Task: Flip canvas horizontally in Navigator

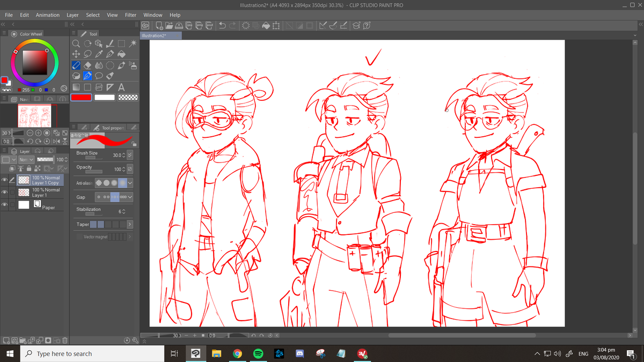Action: [56, 142]
